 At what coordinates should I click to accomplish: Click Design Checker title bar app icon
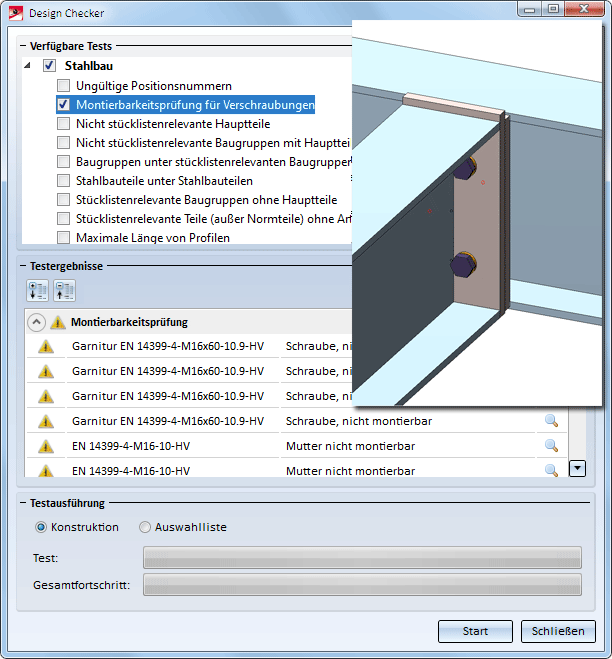coord(16,13)
